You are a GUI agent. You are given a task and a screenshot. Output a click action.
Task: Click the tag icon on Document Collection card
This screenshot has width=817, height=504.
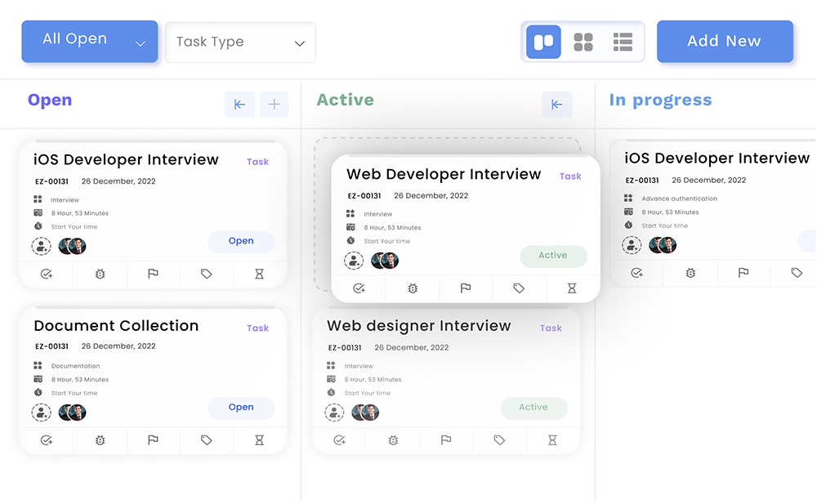click(x=206, y=440)
